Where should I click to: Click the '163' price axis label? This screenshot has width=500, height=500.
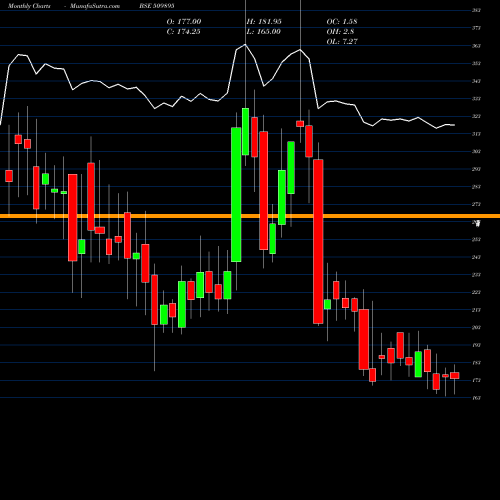(476, 398)
